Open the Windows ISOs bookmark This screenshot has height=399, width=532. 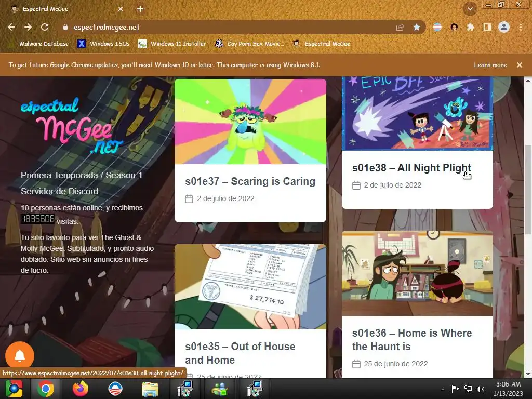pyautogui.click(x=104, y=44)
